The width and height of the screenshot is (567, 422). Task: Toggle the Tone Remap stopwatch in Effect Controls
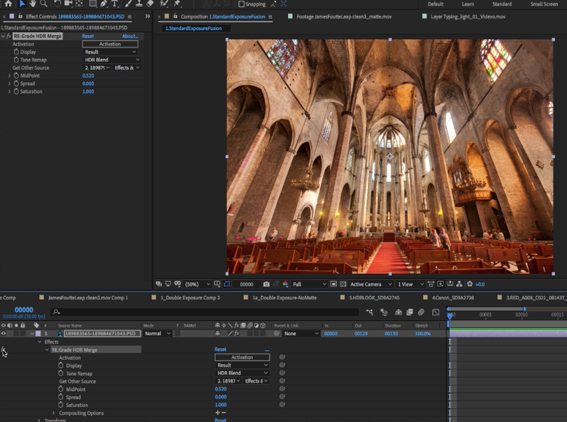(16, 60)
